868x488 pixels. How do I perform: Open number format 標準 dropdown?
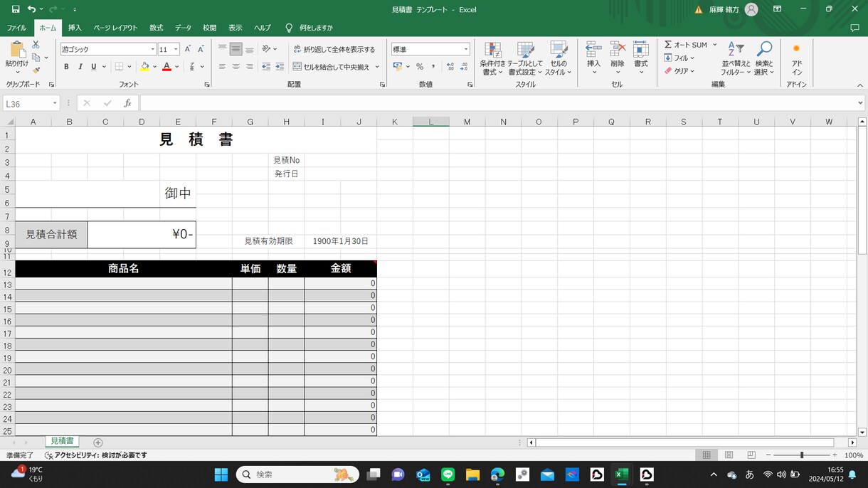[x=467, y=50]
